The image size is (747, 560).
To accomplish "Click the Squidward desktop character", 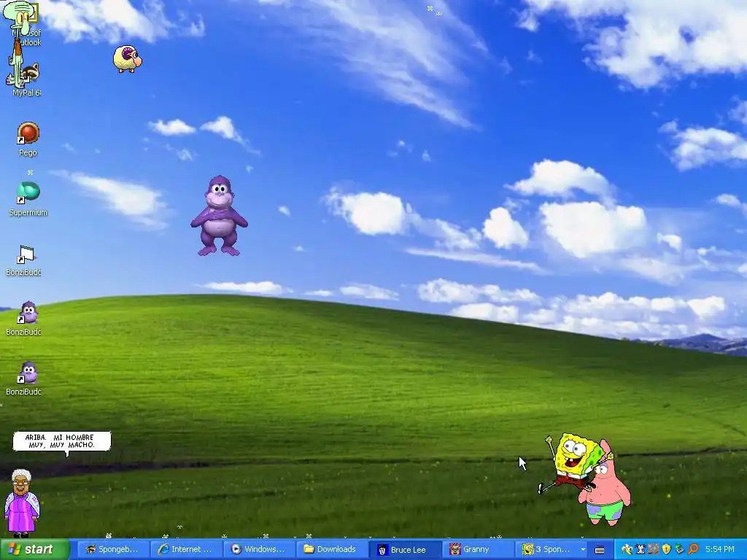I will point(19,45).
